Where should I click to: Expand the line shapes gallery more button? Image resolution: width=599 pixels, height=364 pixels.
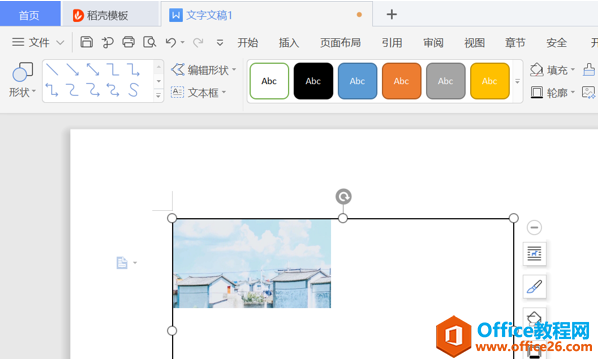(x=159, y=95)
